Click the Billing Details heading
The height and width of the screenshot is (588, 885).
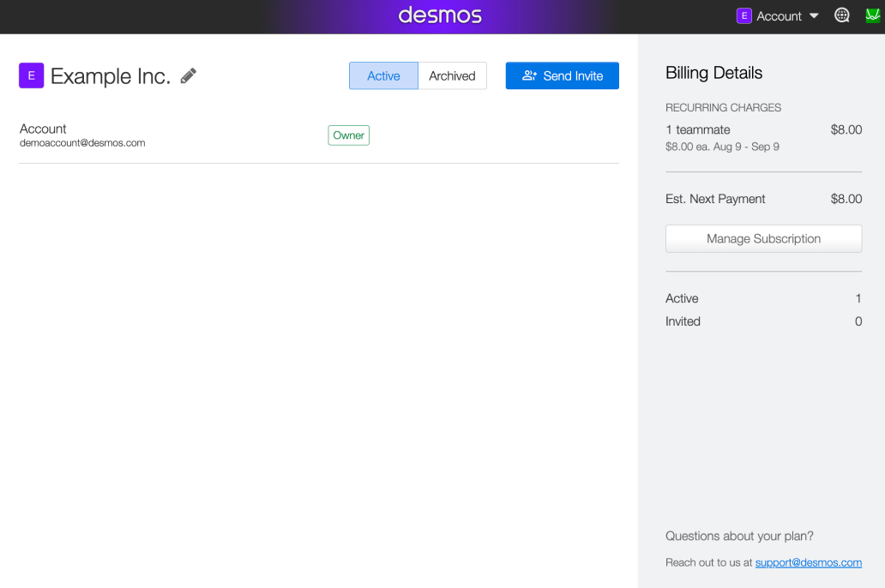tap(713, 73)
